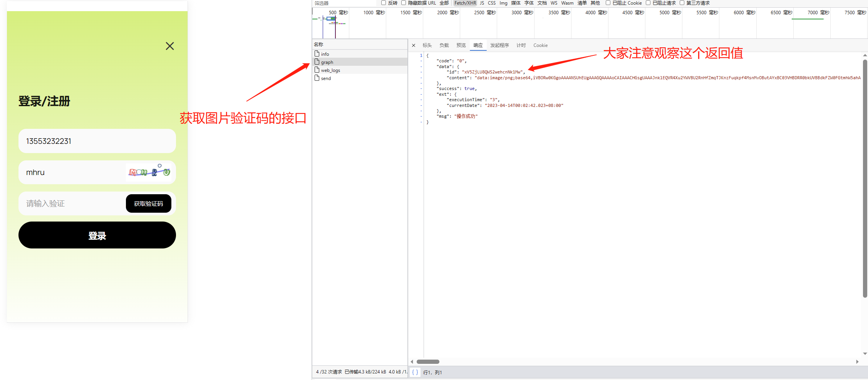Open the 计时 (Timing) tab
868x380 pixels.
[521, 45]
